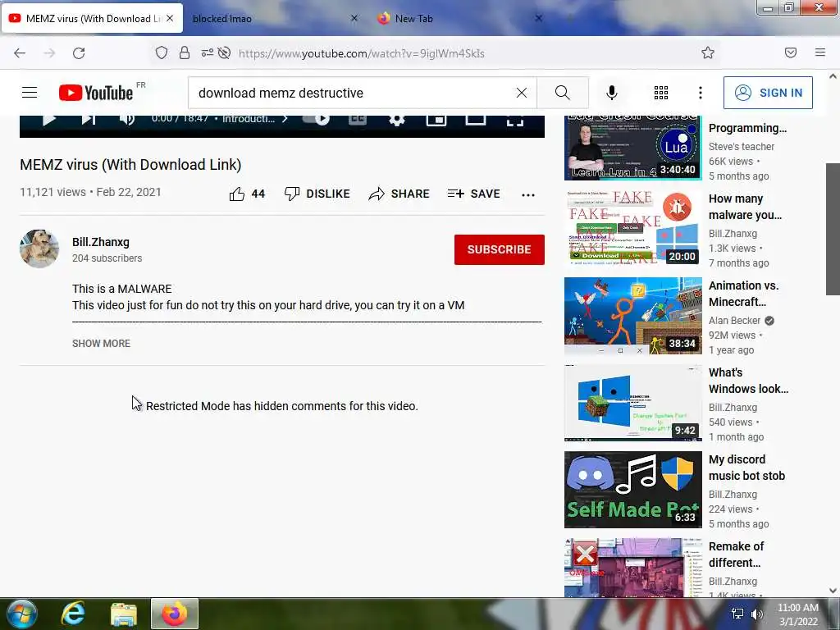Open the Firefox hamburger application menu
This screenshot has height=630, width=840.
coord(820,52)
